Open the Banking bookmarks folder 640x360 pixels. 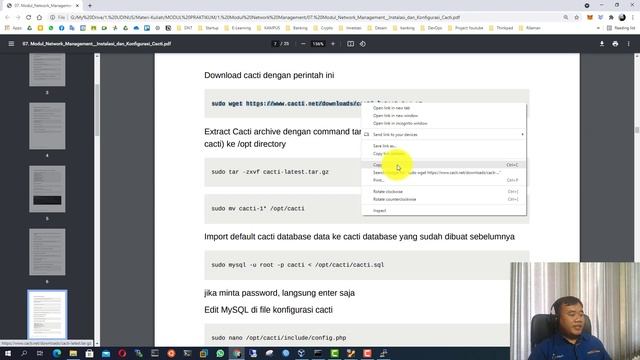297,28
